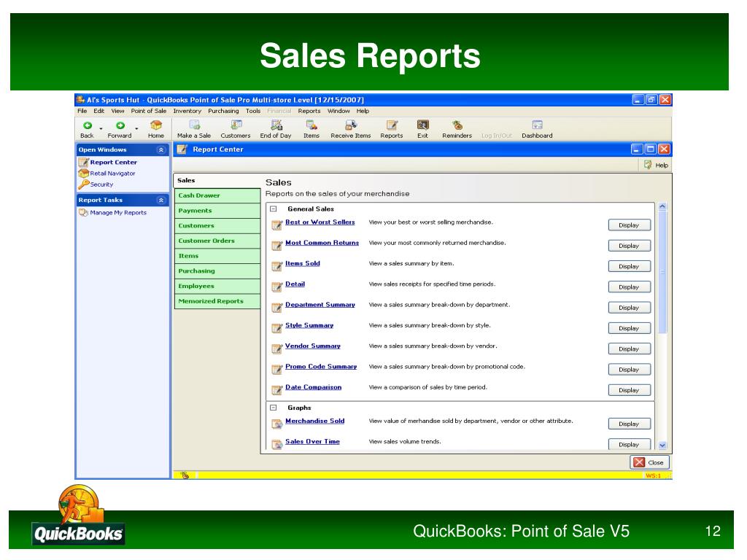This screenshot has width=747, height=560.
Task: Open the Forward button dropdown arrow
Action: [x=136, y=128]
